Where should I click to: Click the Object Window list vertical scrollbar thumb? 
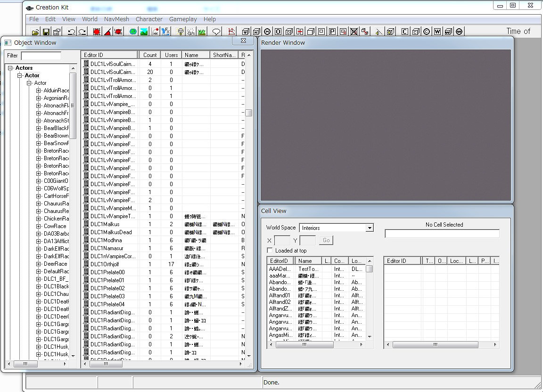point(249,113)
